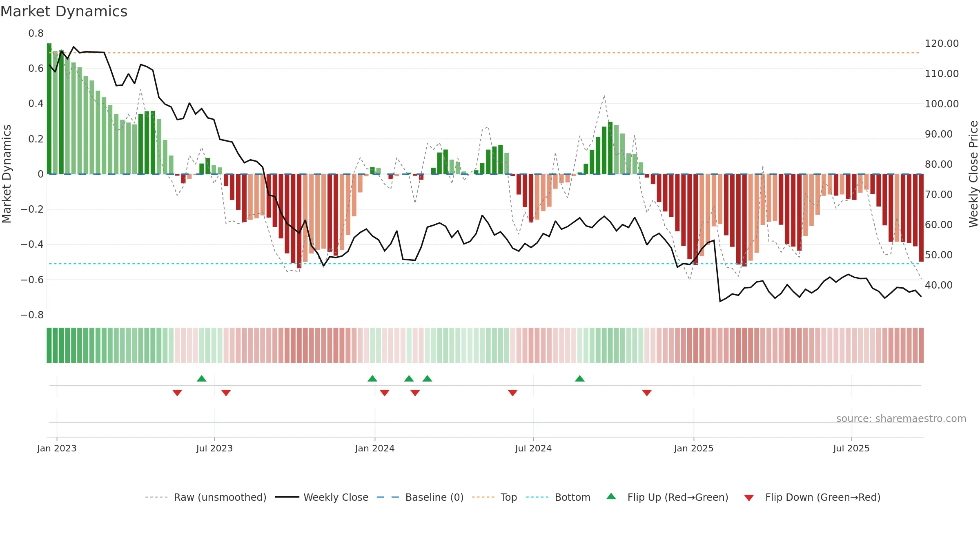Viewport: 980px width, 551px height.
Task: Click the −0.8 left axis tick label
Action: coord(32,315)
